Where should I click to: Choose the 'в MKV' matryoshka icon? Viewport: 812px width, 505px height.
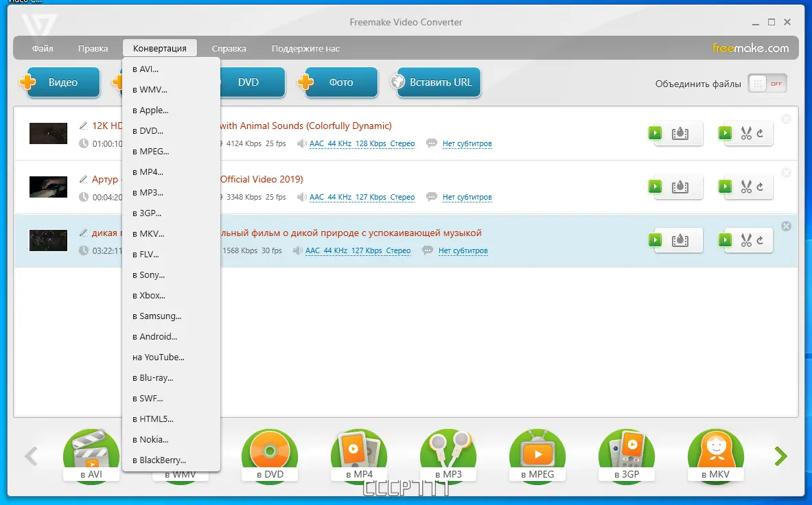pyautogui.click(x=716, y=456)
